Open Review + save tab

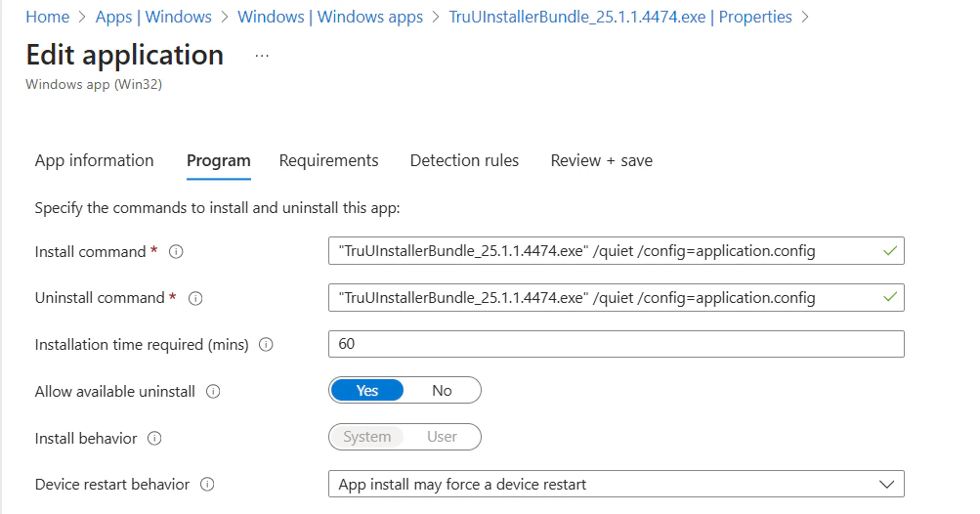point(601,160)
